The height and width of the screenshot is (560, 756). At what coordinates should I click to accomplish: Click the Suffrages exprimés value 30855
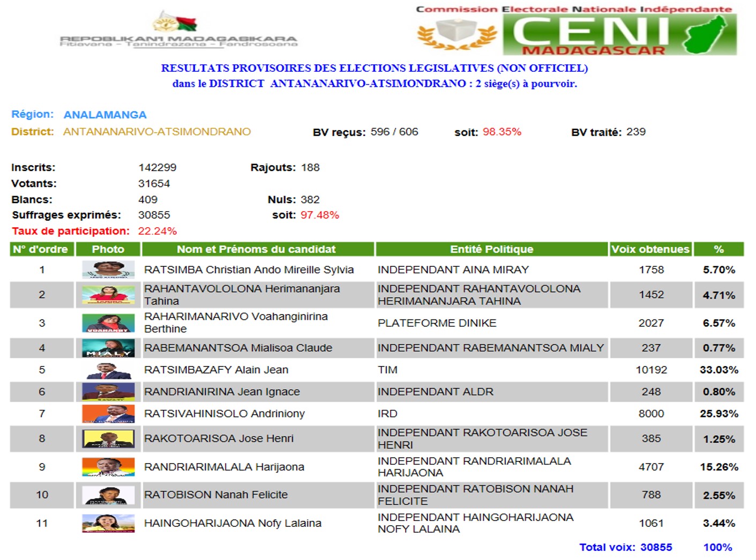coord(154,215)
